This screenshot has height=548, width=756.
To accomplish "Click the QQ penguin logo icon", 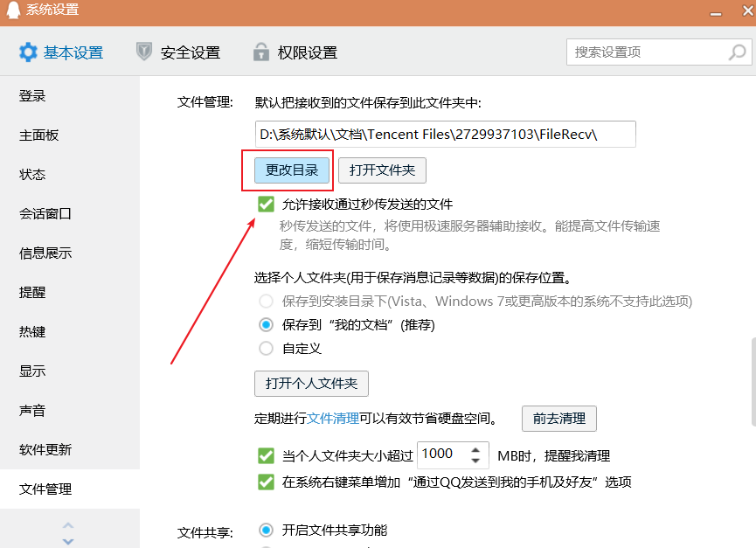I will pos(13,10).
